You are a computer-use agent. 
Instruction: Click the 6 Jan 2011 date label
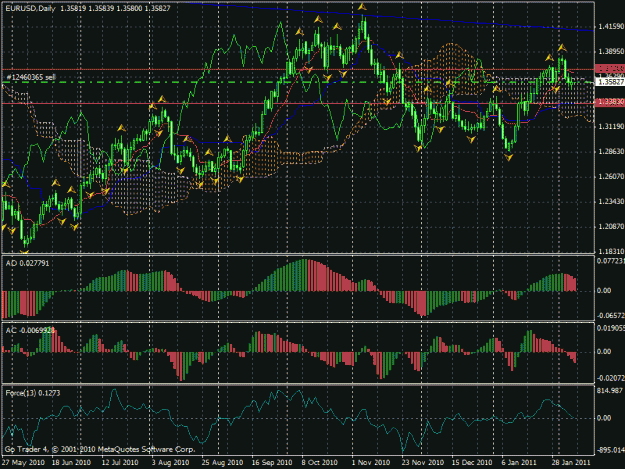pyautogui.click(x=519, y=463)
